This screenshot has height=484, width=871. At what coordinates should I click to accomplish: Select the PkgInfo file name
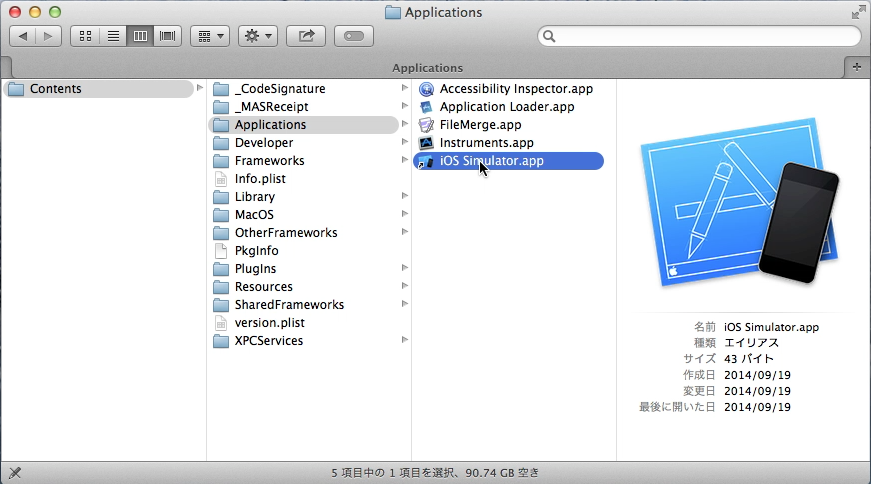[257, 251]
